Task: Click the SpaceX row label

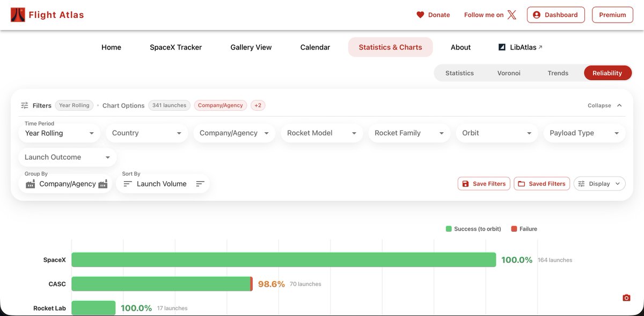Action: tap(55, 260)
